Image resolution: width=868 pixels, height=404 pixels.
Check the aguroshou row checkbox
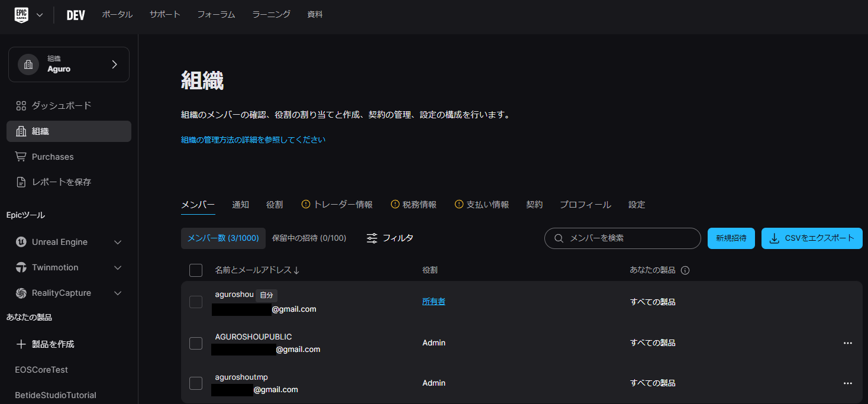coord(195,302)
